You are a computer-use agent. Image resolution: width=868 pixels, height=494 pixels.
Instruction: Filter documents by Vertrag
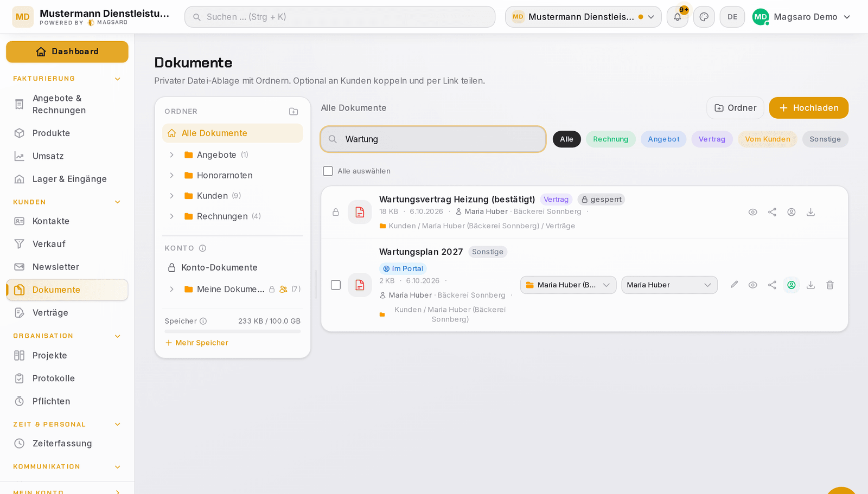pos(712,139)
